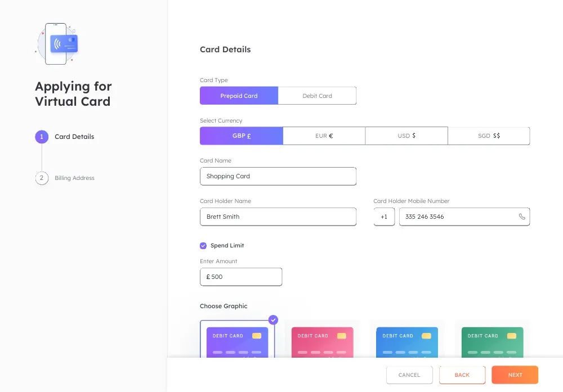Choose EUR € currency
This screenshot has height=392, width=563.
click(x=324, y=136)
